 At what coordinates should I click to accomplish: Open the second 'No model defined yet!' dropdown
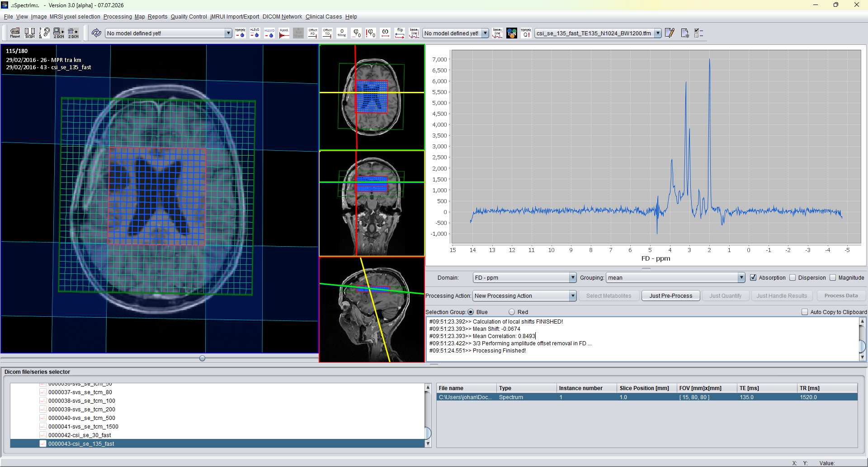456,33
